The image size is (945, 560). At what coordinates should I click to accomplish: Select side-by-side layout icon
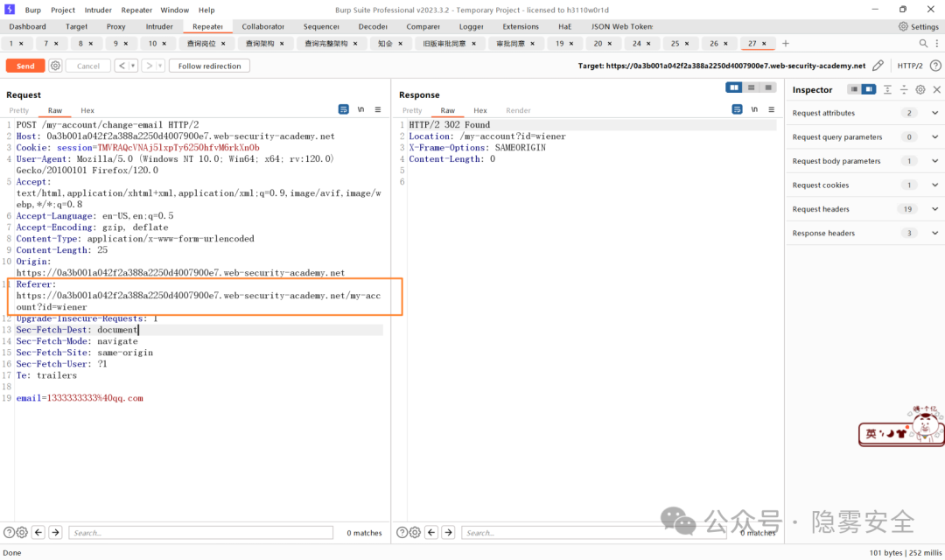pos(734,88)
